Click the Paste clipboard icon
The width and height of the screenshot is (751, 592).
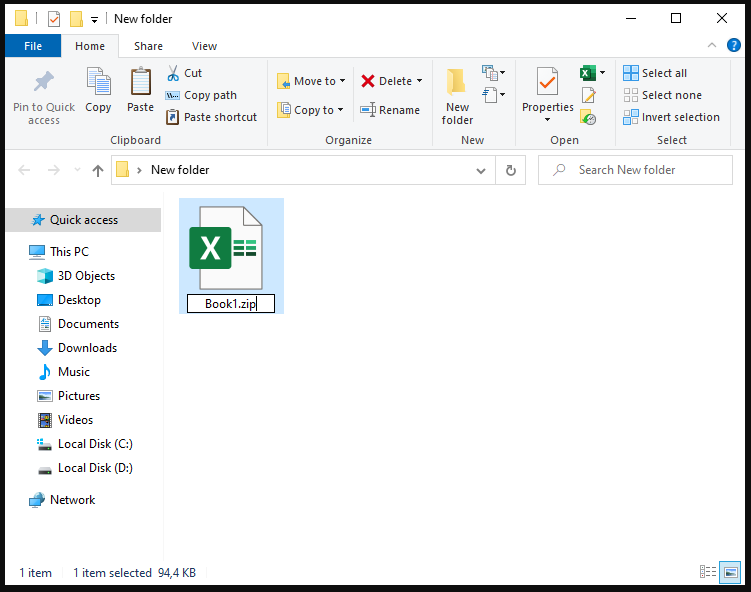(140, 81)
